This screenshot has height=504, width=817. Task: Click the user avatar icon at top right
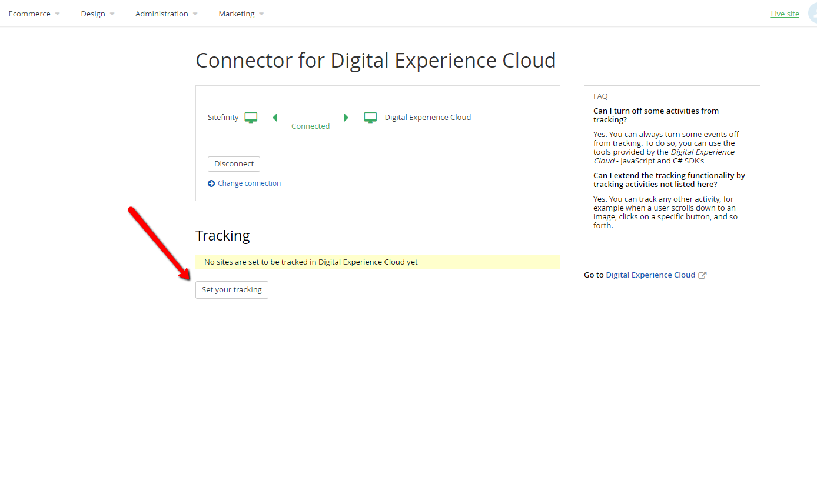pyautogui.click(x=812, y=14)
